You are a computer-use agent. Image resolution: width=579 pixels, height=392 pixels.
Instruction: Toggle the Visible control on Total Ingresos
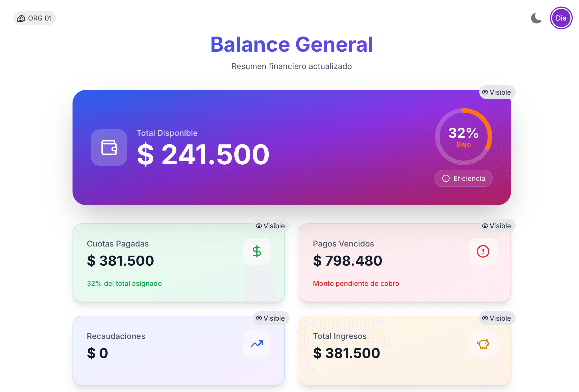click(496, 318)
